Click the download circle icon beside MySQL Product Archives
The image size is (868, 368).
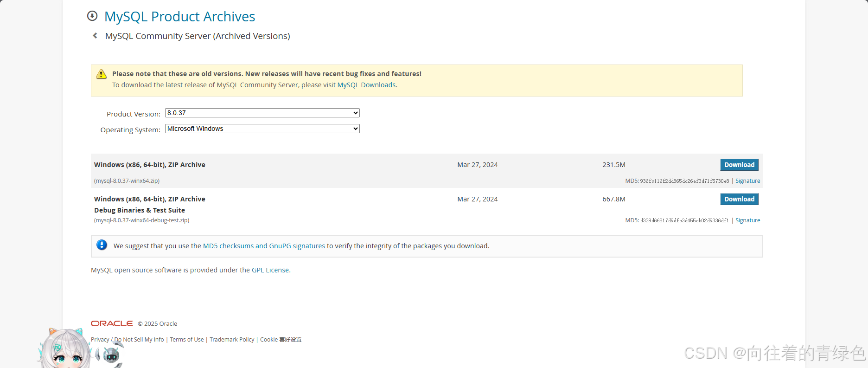tap(92, 16)
